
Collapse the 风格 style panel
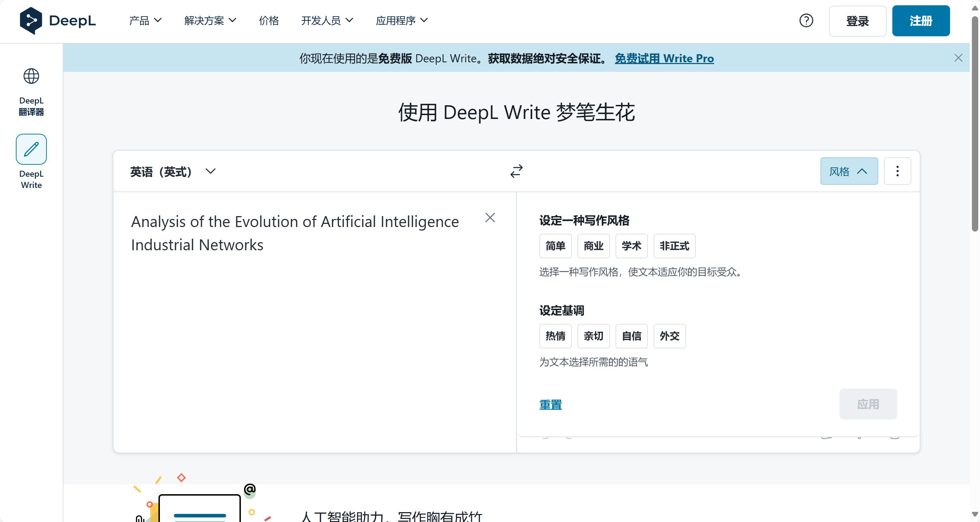point(849,171)
